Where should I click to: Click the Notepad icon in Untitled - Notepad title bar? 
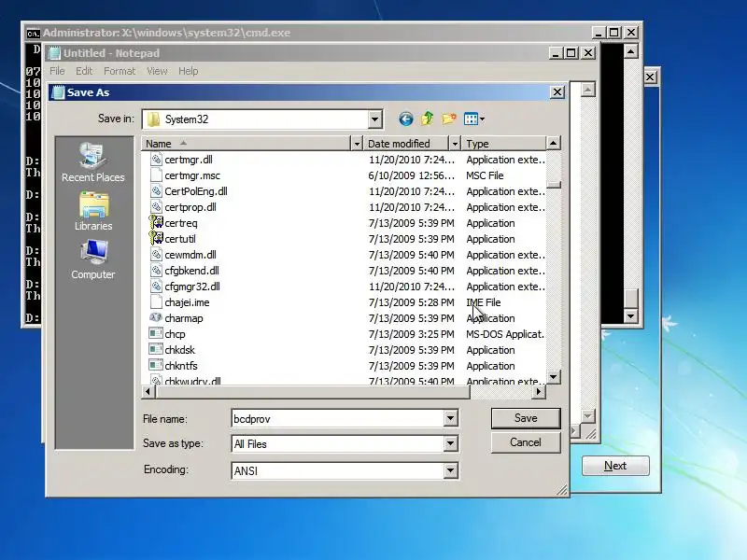[55, 53]
